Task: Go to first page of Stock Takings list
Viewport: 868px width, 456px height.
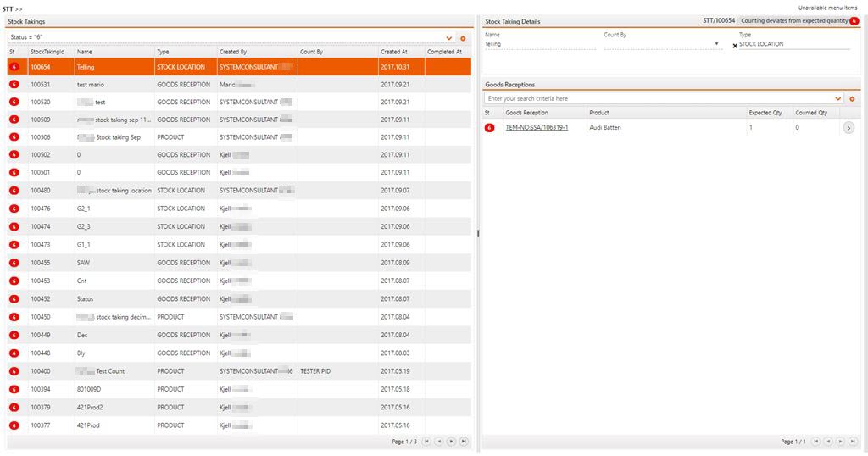Action: (426, 442)
